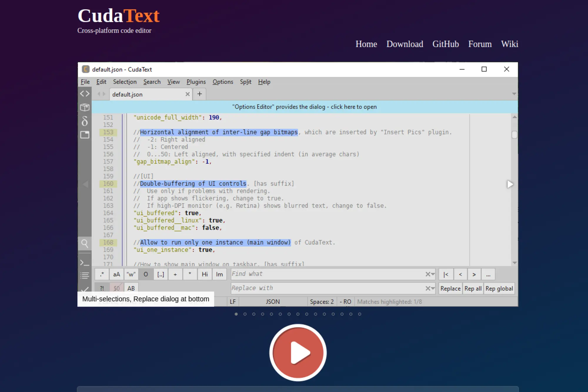Open the Console prompt sidebar icon
The image size is (588, 392).
pyautogui.click(x=85, y=263)
